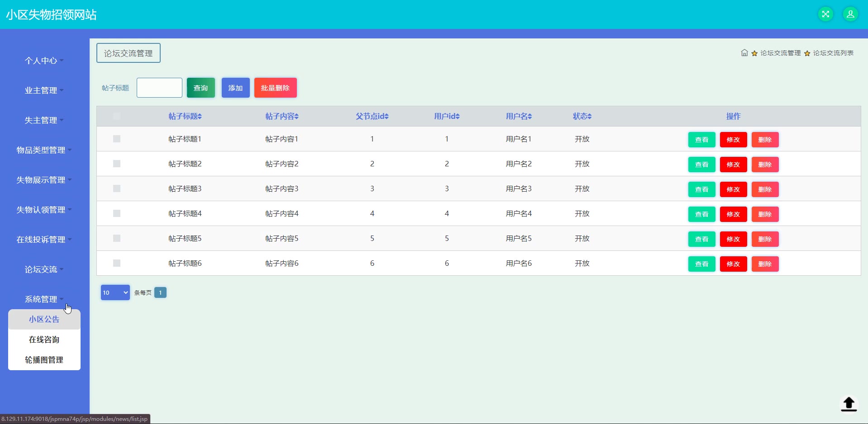Click the 操作 column header

coord(734,116)
